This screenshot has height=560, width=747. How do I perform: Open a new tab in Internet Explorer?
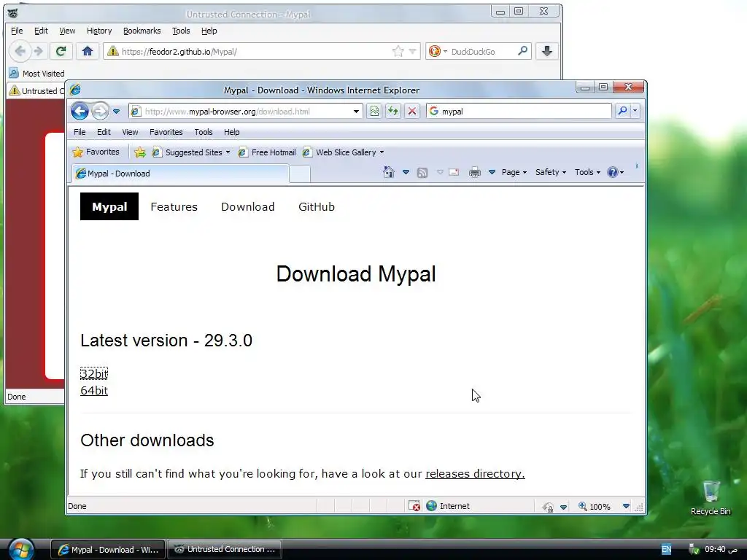click(x=300, y=174)
